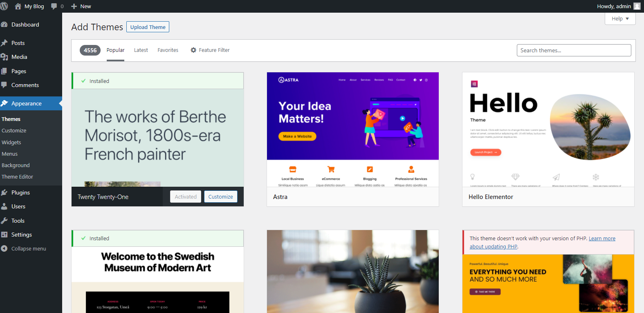Click the Appearance paintbrush icon
The width and height of the screenshot is (644, 313).
(4, 103)
